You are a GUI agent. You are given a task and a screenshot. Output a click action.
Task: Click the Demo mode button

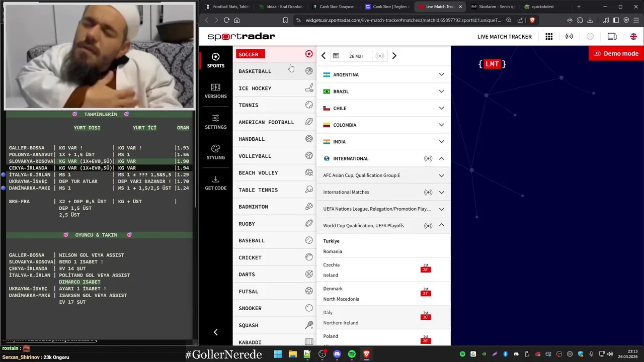pyautogui.click(x=616, y=53)
